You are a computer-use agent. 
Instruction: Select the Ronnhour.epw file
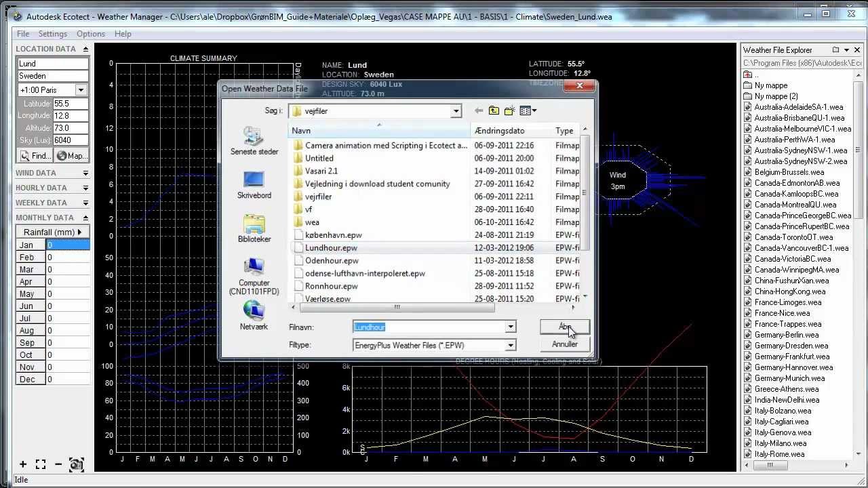(331, 286)
